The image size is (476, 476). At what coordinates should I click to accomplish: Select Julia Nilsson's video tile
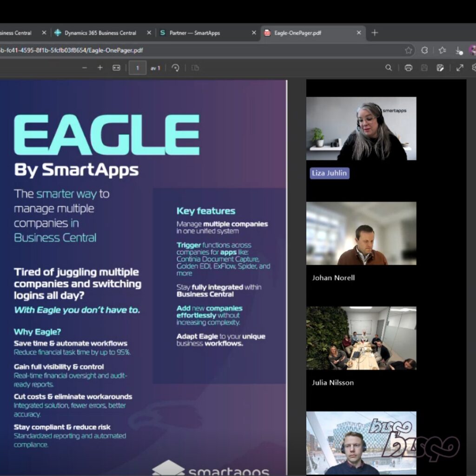(x=361, y=338)
